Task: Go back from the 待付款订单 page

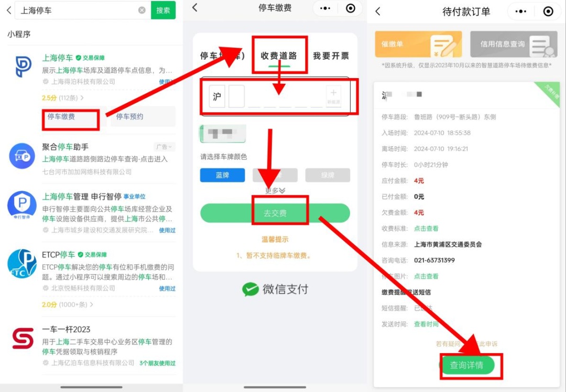Action: (378, 11)
